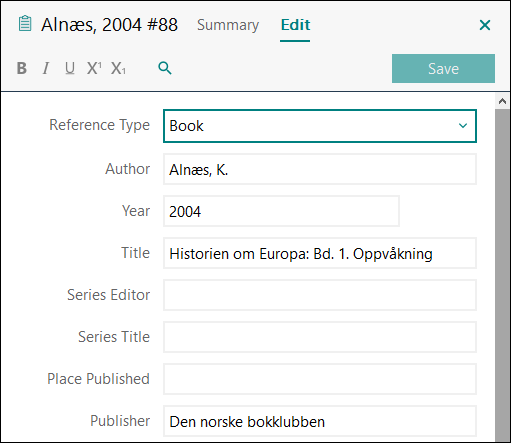
Task: Focus the empty Series Editor field
Action: (320, 295)
